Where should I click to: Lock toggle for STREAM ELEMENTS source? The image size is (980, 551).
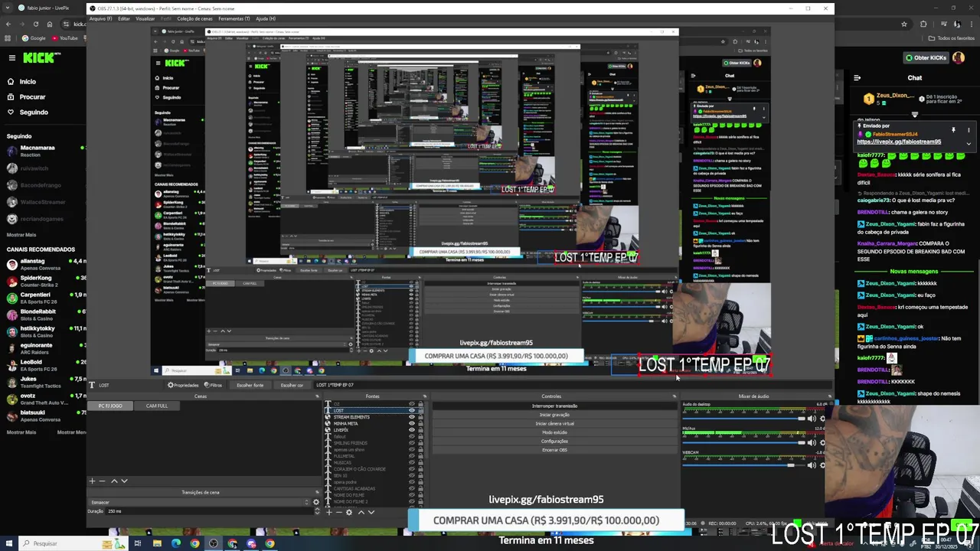[x=420, y=417]
